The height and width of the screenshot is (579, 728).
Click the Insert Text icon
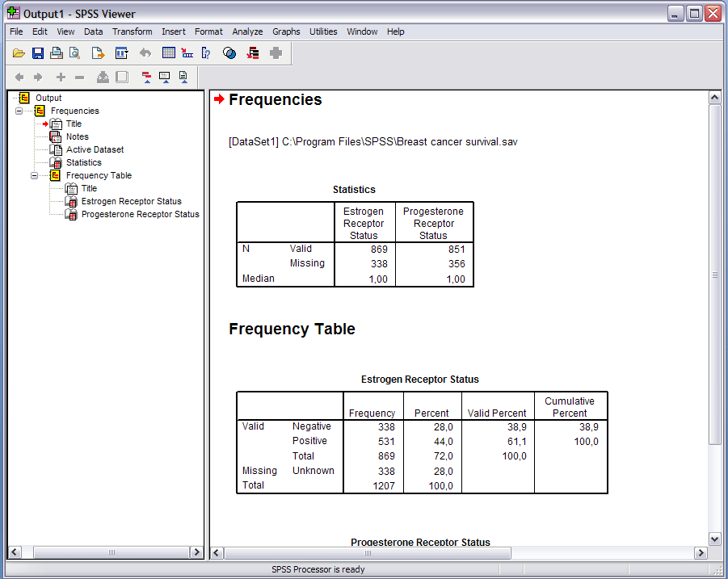[x=183, y=77]
